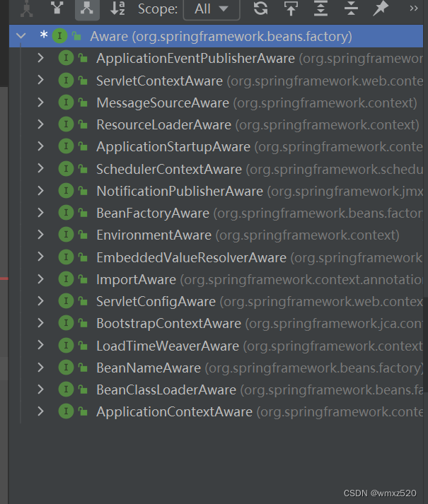Click public lock icon beside NotificationPublisherAware
428x504 pixels.
tap(83, 191)
